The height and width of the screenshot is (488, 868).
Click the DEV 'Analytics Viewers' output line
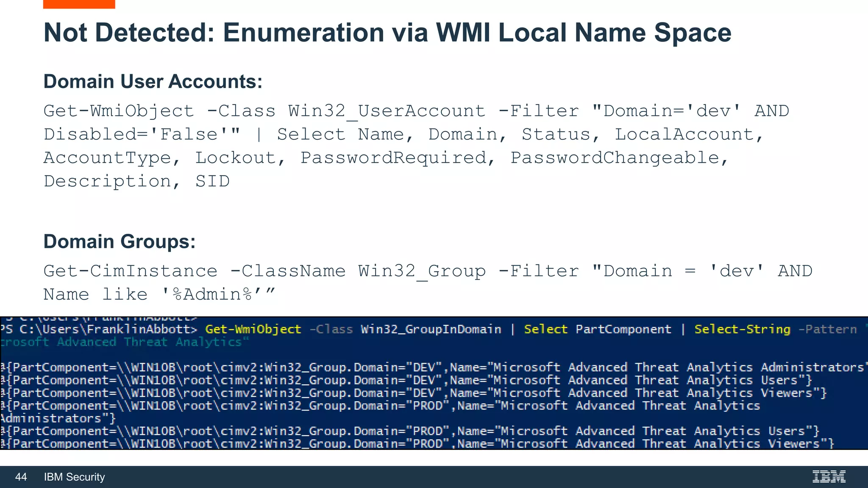tap(414, 393)
